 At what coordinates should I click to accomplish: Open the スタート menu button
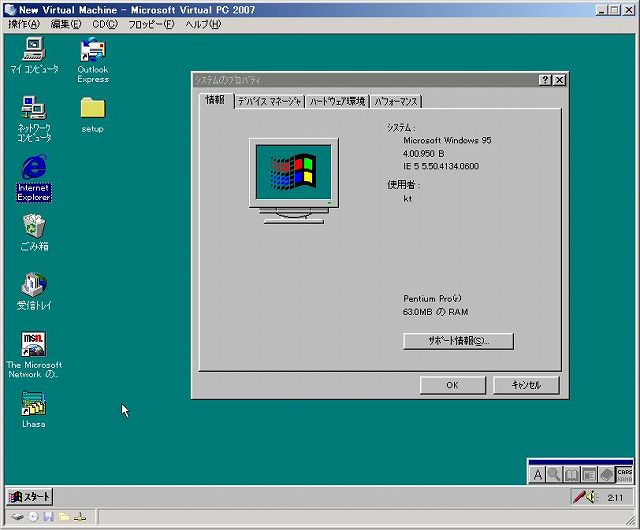coord(30,497)
